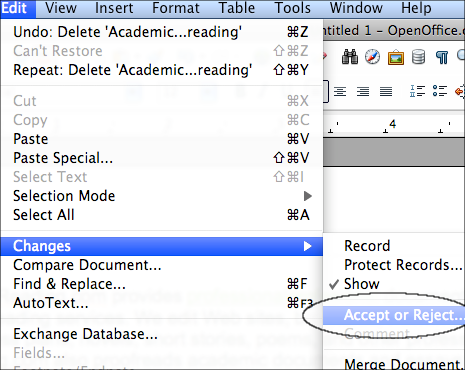Toggle the Record changes option

367,246
